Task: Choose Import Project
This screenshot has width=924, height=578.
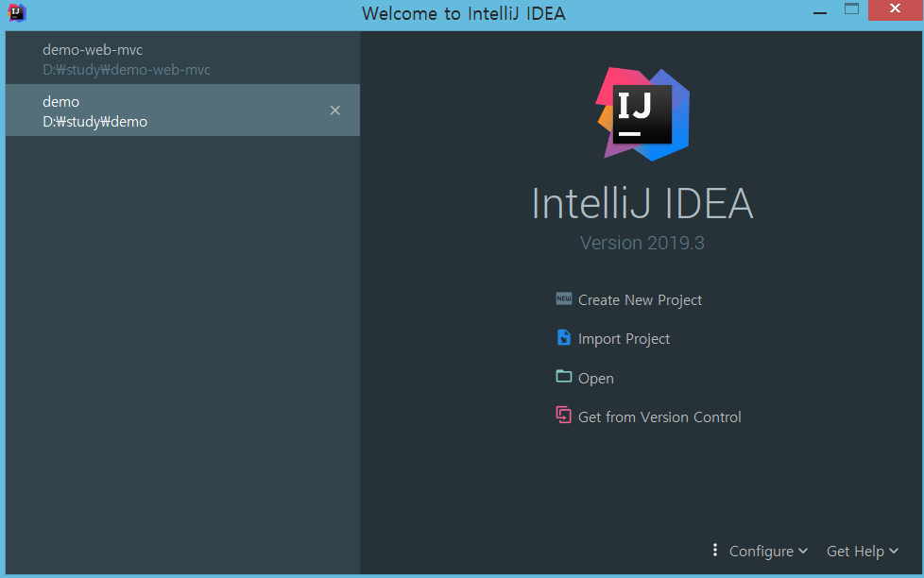Action: click(625, 339)
